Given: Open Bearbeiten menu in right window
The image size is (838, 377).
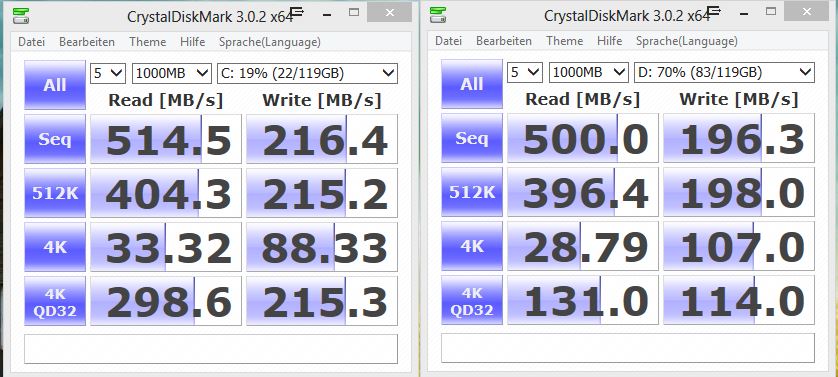Looking at the screenshot, I should click(x=504, y=41).
